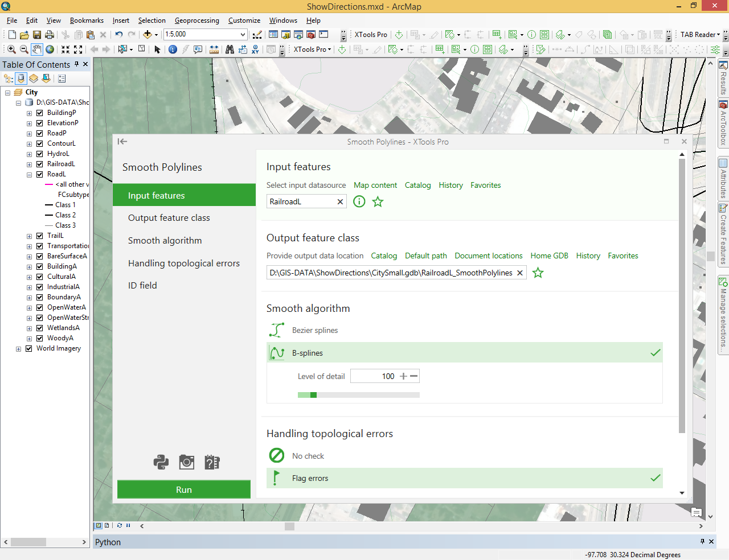Collapse the RoadL layer tree node

pos(29,175)
